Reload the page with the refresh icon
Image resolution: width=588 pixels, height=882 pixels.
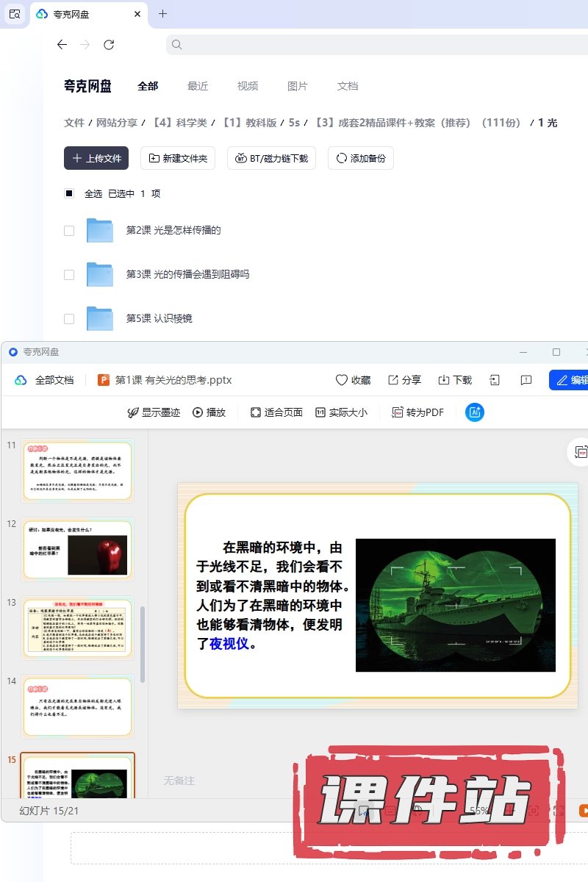[x=109, y=45]
